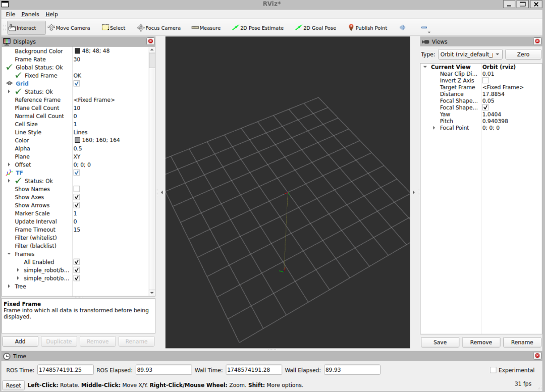Screen dimensions: 545x392
Task: Click the Wall Elapsed field
Action: tap(352, 370)
